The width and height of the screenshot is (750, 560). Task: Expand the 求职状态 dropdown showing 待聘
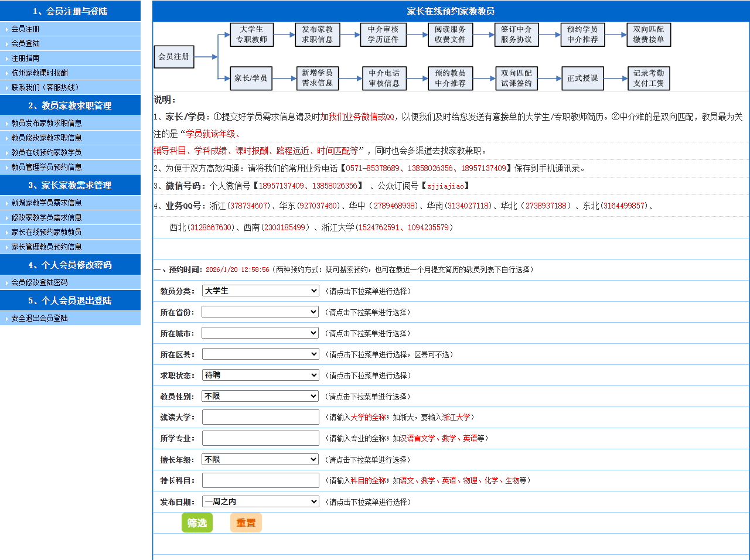click(260, 375)
